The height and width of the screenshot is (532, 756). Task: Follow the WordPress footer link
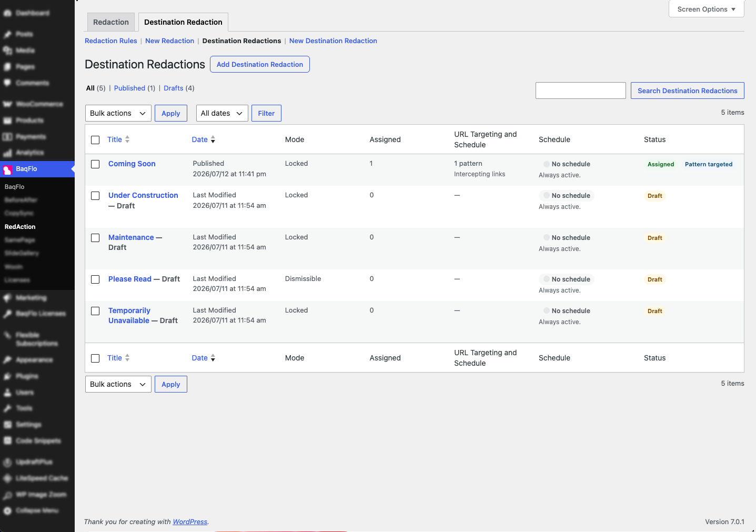[190, 521]
